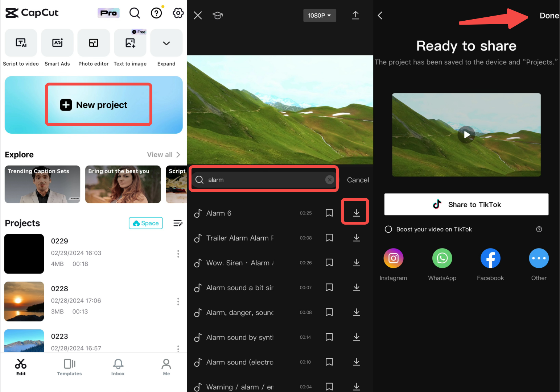The width and height of the screenshot is (560, 392).
Task: Share the video to Instagram
Action: tap(393, 258)
